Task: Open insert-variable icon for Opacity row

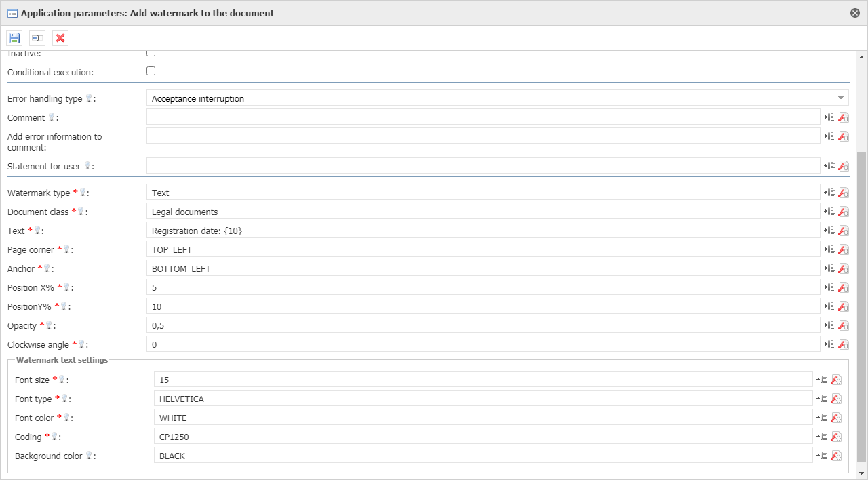Action: click(829, 325)
